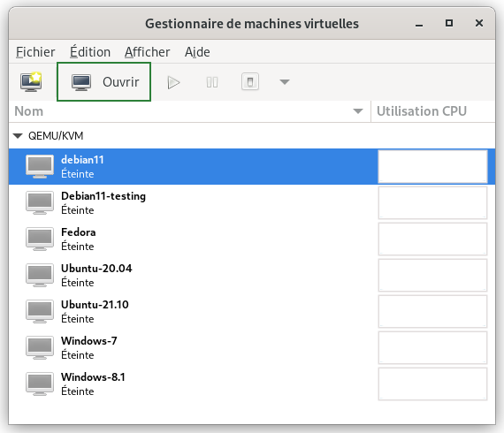The image size is (504, 433).
Task: Click the monitor icon next to Debian11-testing
Action: click(40, 202)
